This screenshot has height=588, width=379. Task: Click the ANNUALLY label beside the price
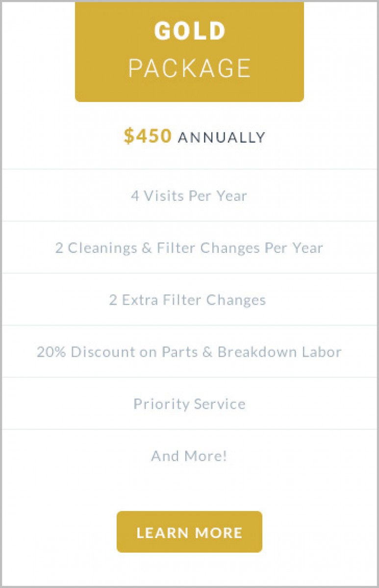tap(221, 138)
